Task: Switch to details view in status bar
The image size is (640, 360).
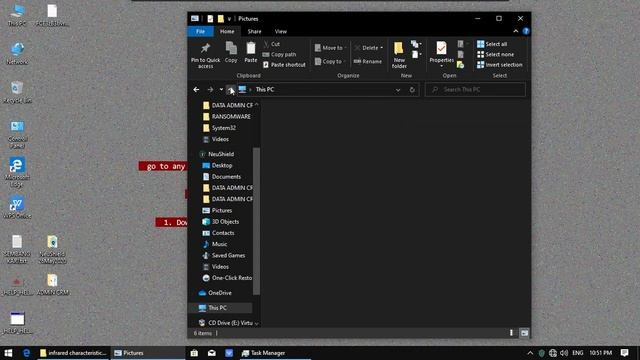Action: (511, 333)
